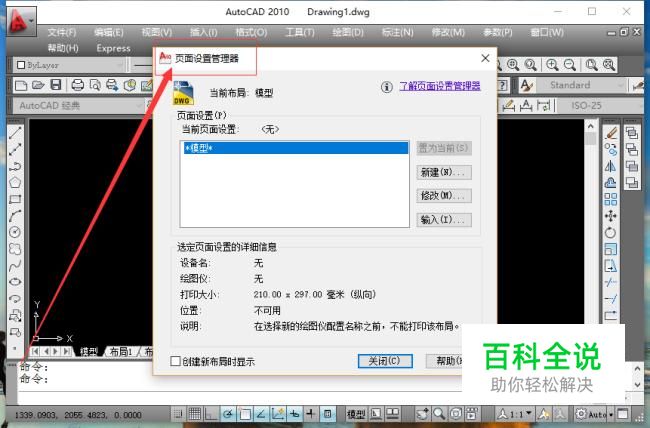Click the Open file folder icon
The height and width of the screenshot is (428, 650).
point(38,85)
